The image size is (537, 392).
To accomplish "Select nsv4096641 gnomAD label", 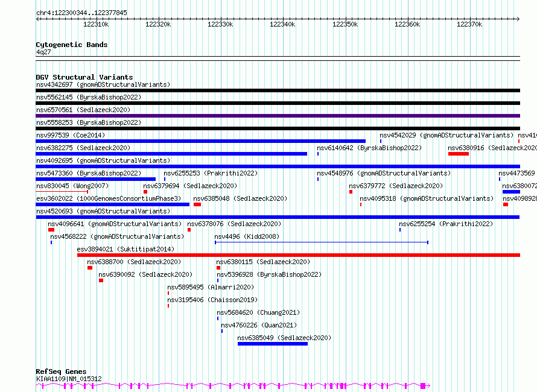I will [115, 224].
